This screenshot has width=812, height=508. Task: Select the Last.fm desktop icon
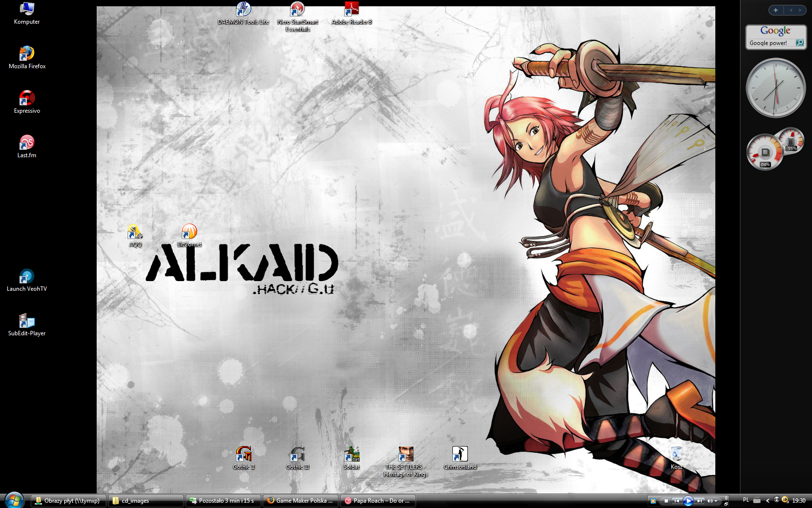tap(27, 143)
